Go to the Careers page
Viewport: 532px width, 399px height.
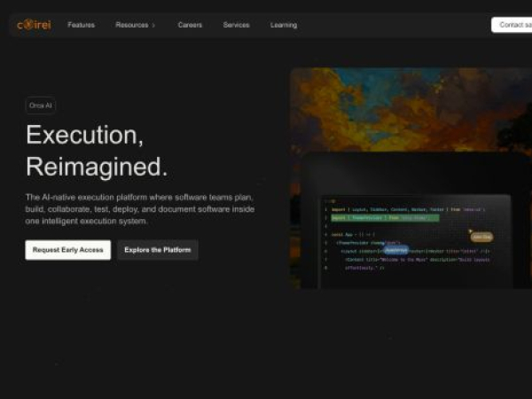point(190,25)
